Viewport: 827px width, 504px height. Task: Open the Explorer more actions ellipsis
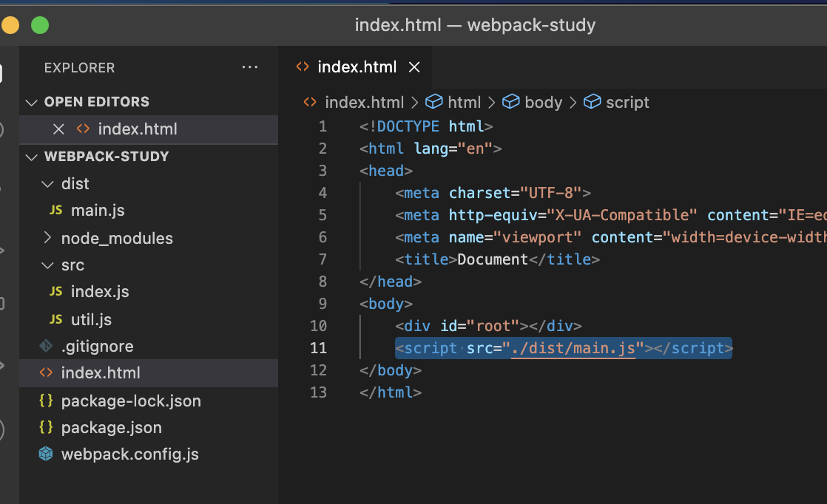pyautogui.click(x=249, y=67)
